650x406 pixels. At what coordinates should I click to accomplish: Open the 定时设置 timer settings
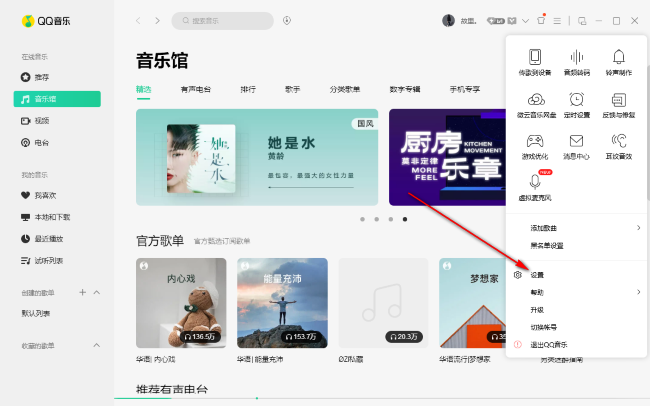pos(577,104)
